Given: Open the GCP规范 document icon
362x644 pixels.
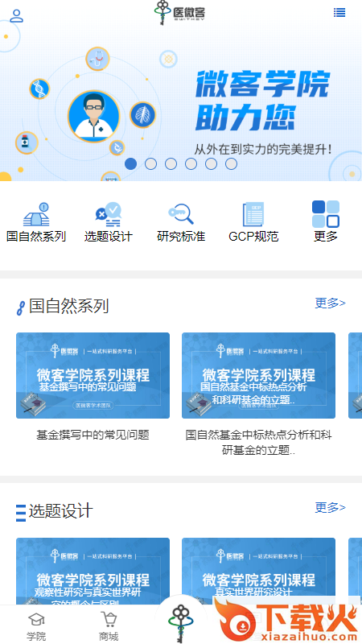Looking at the screenshot, I should point(253,214).
